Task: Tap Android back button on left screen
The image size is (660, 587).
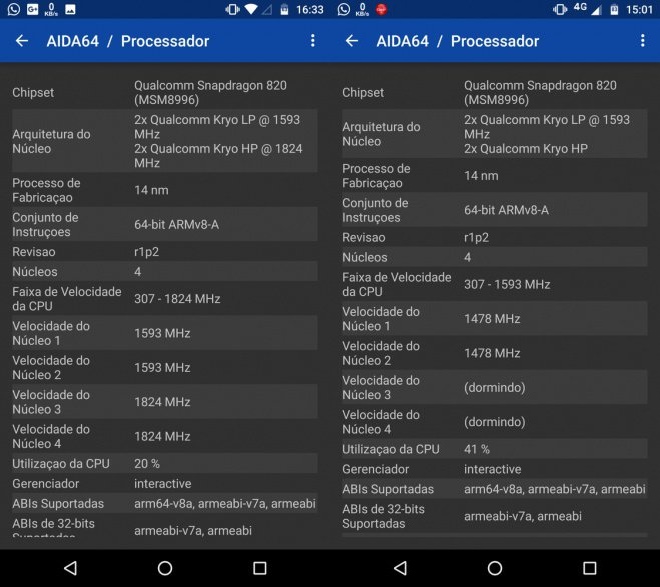Action: [x=71, y=568]
